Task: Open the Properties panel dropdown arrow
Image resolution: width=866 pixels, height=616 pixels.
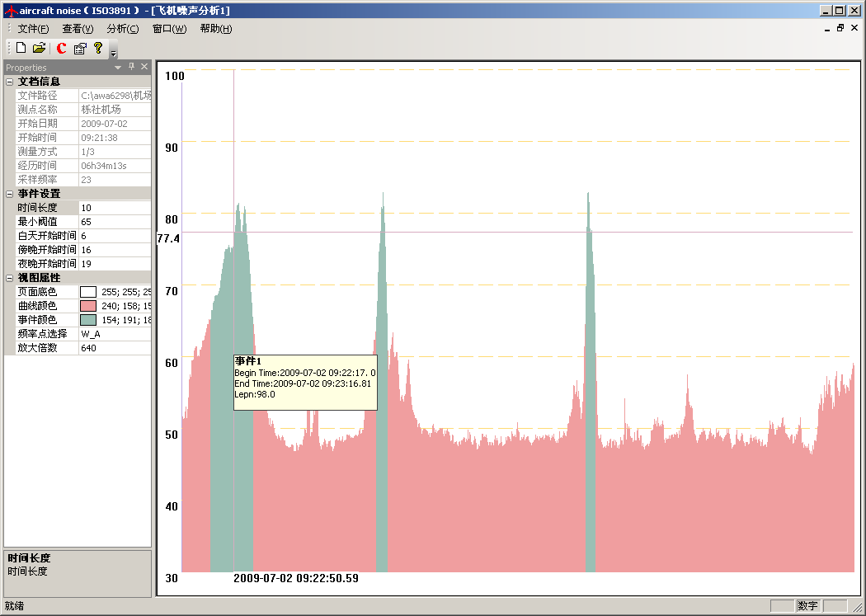Action: pos(118,67)
